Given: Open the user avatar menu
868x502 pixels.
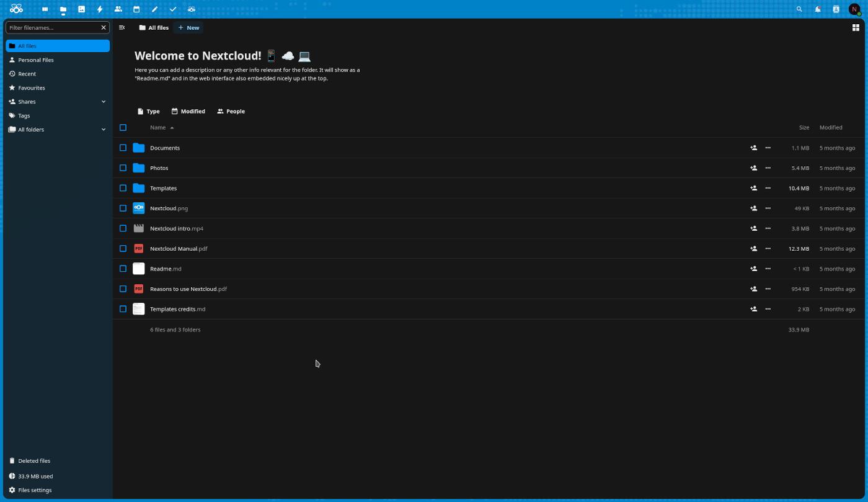Looking at the screenshot, I should (855, 9).
